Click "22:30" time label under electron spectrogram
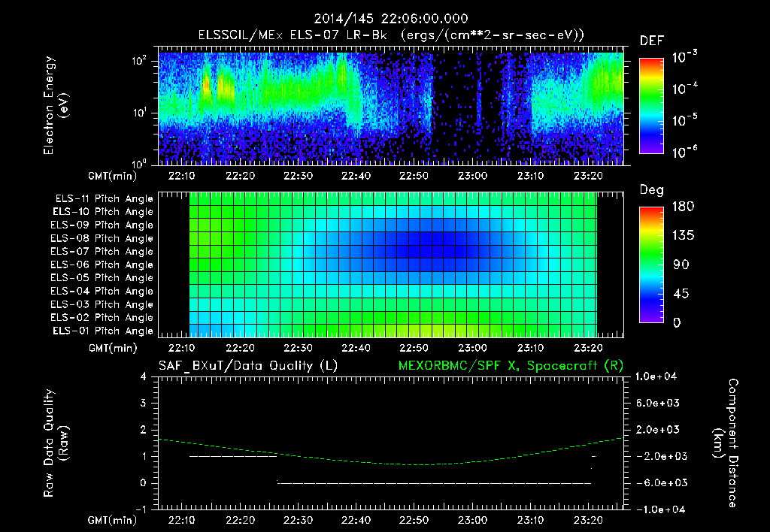Viewport: 770px width, 532px height. (x=298, y=176)
